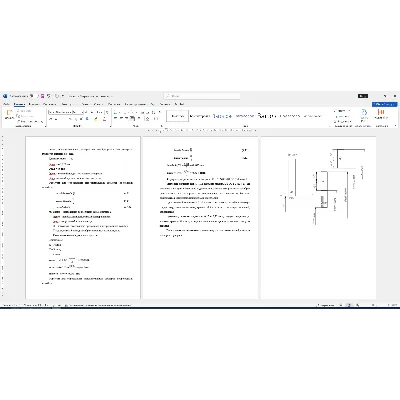
Task: Open the font size combo box
Action: (78, 112)
